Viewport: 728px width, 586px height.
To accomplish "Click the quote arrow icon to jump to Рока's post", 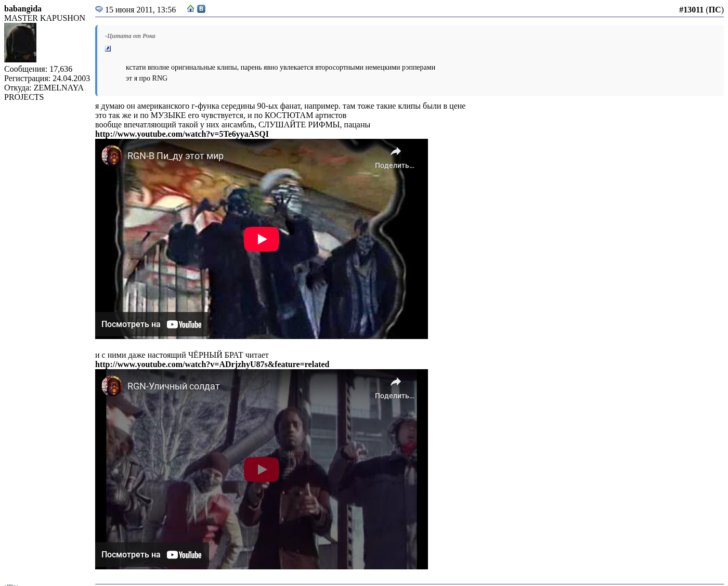I will tap(108, 49).
